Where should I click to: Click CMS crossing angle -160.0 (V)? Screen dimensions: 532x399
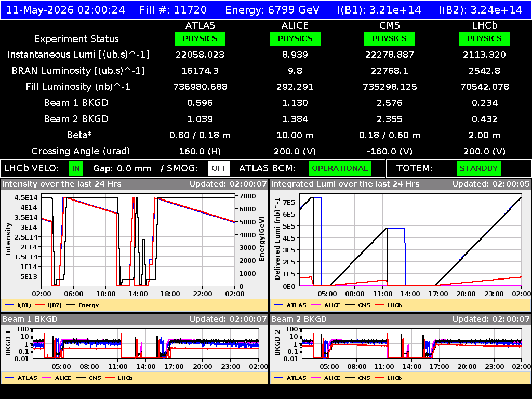coord(390,151)
